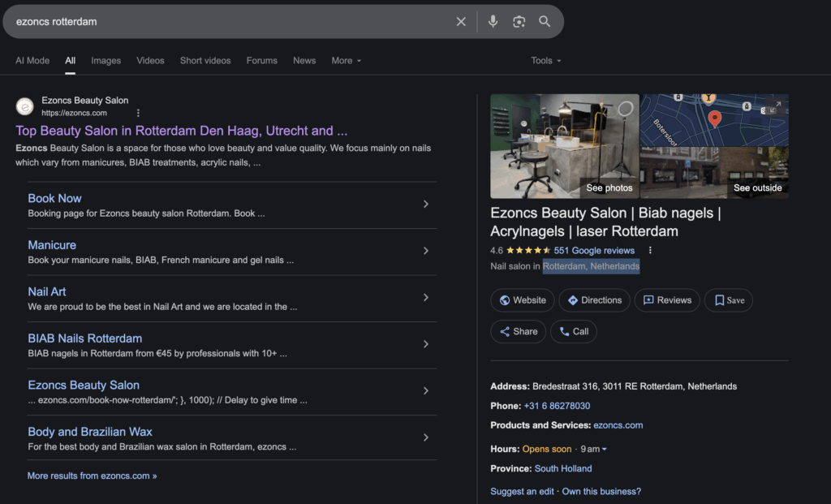The image size is (831, 504).
Task: Open the More search filters dropdown
Action: (346, 61)
